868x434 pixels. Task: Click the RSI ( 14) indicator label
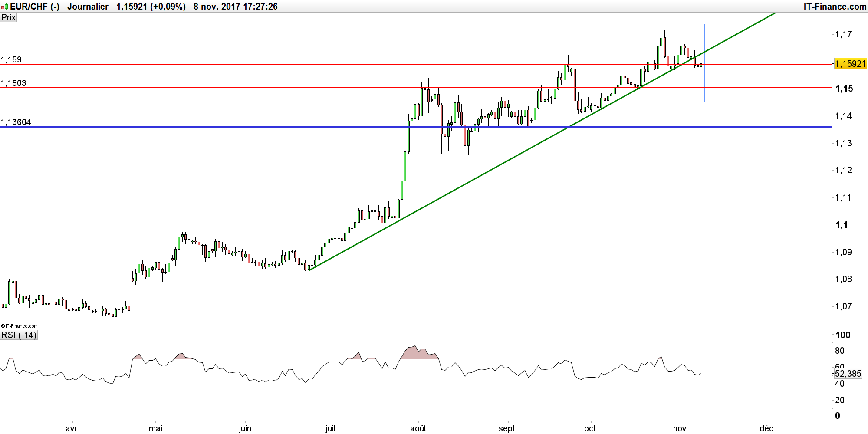(19, 335)
